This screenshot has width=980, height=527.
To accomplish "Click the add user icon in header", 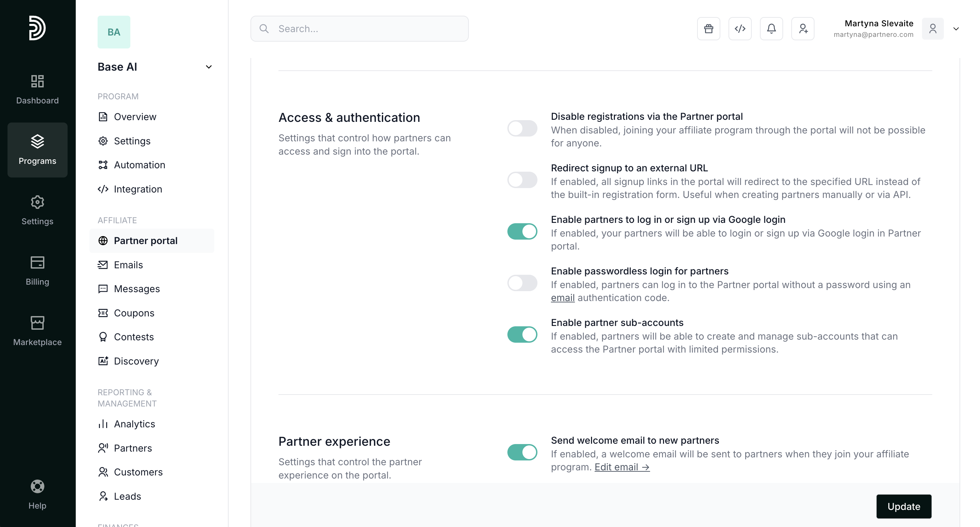I will [x=803, y=29].
